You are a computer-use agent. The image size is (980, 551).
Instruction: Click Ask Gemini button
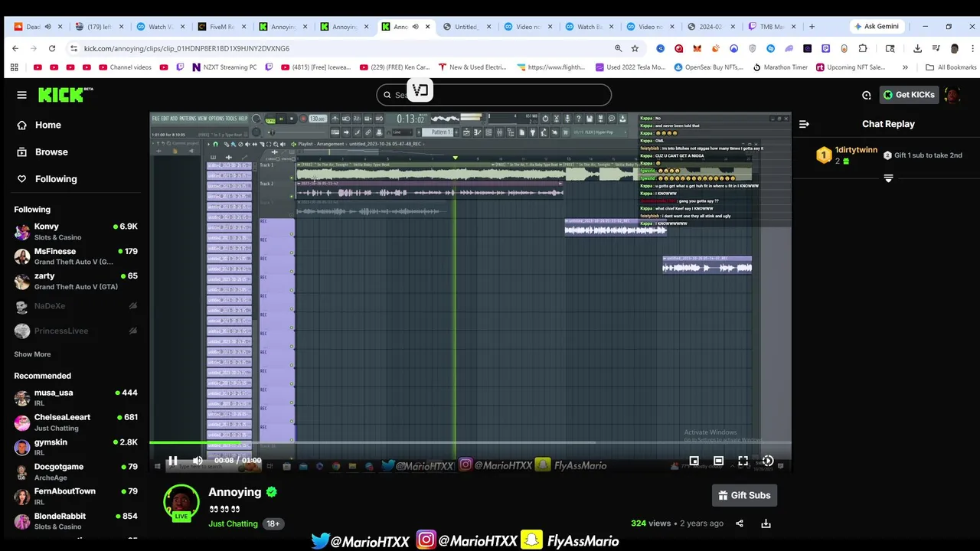(877, 26)
